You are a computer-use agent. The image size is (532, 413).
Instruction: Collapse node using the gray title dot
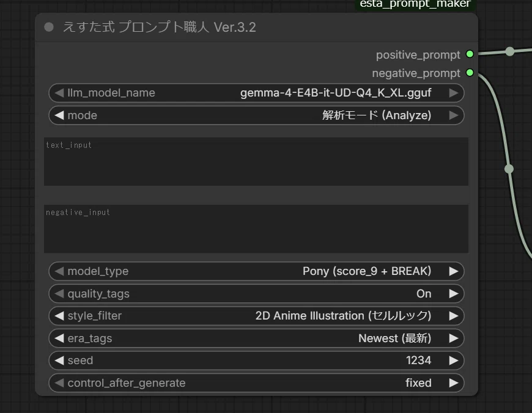[49, 27]
